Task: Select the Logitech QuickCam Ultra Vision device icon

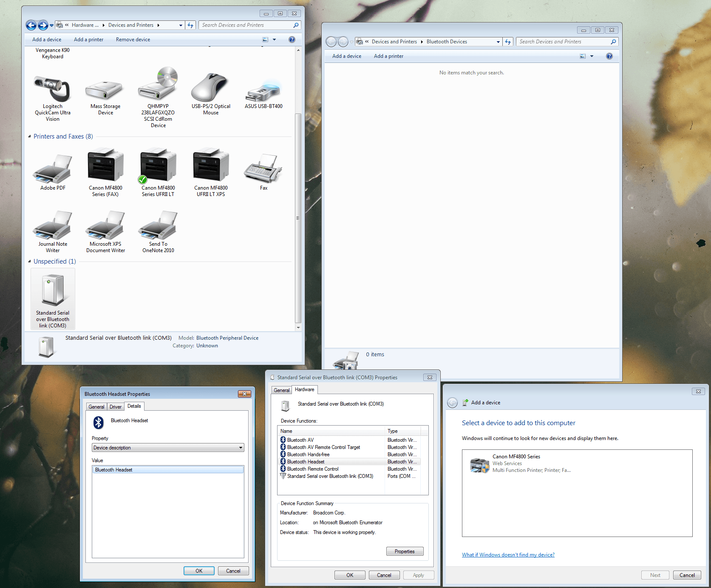Action: (53, 89)
